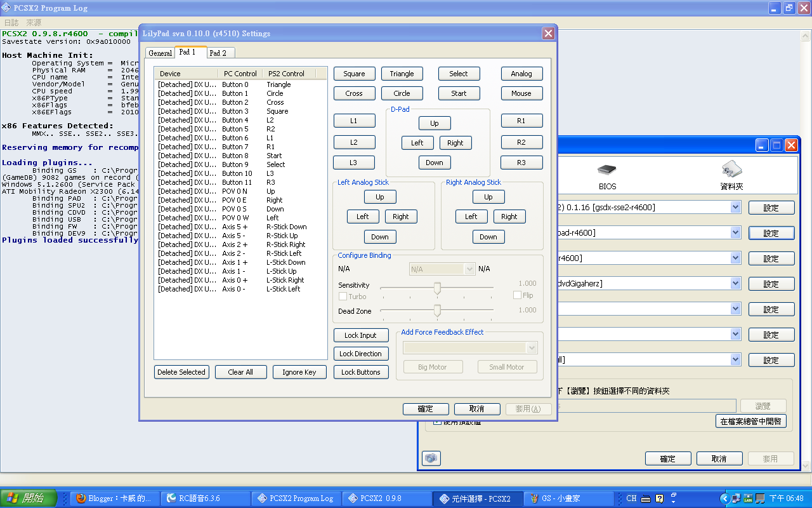Switch to the GS - 小畫家 taskbar window
The width and height of the screenshot is (812, 508).
[568, 498]
